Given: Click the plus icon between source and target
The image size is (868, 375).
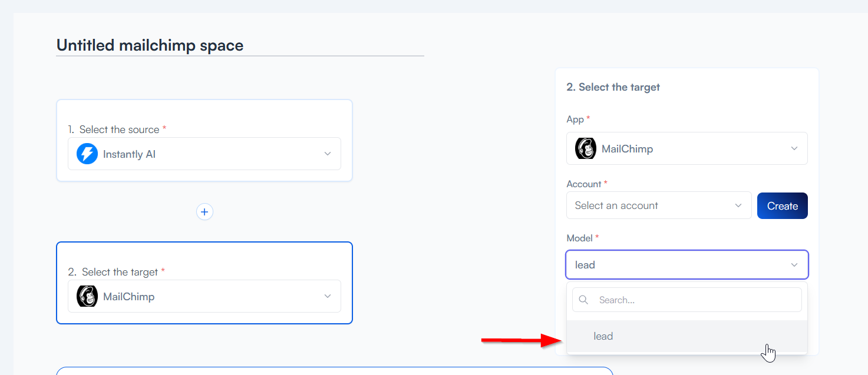Looking at the screenshot, I should click(204, 212).
